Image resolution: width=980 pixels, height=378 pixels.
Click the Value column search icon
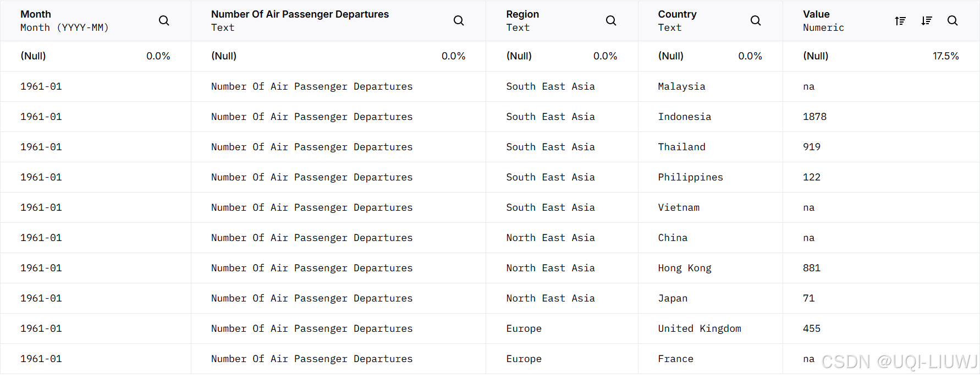click(x=953, y=21)
